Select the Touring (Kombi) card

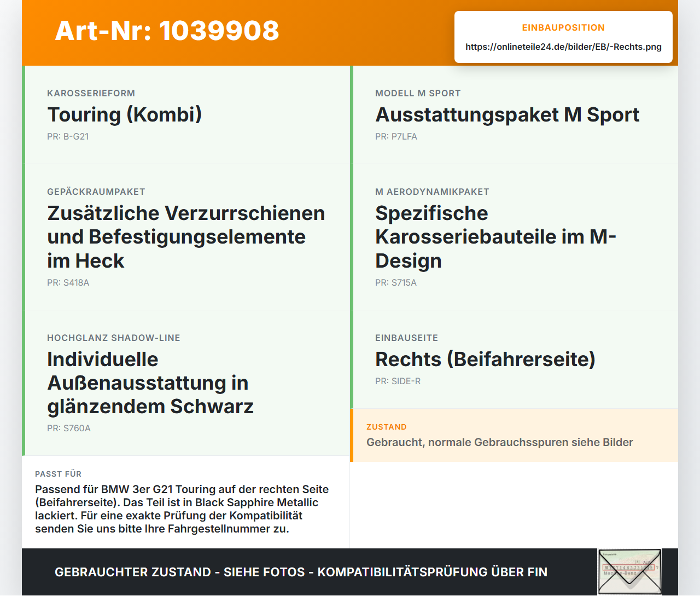click(x=186, y=115)
